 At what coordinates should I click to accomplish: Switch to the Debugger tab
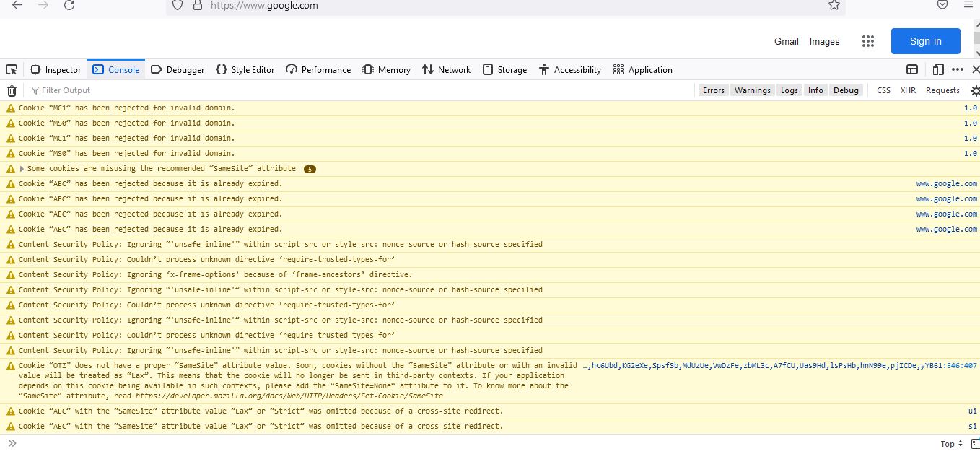178,70
